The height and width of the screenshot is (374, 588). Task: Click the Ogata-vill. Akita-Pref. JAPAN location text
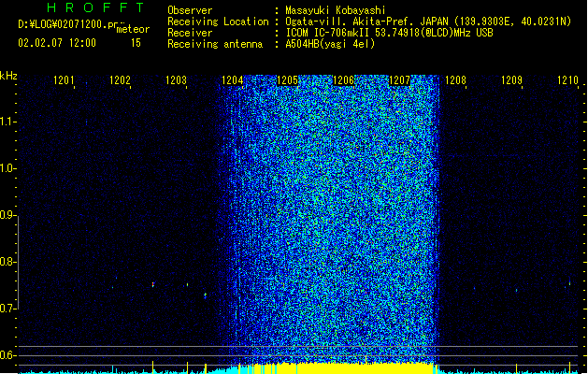coord(428,22)
